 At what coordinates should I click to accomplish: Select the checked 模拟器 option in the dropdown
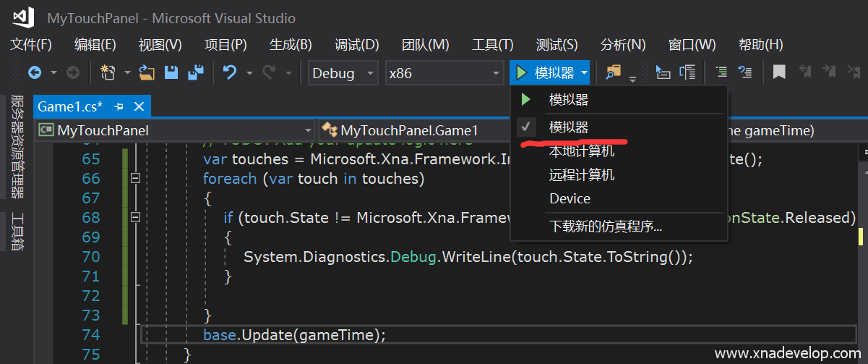569,127
